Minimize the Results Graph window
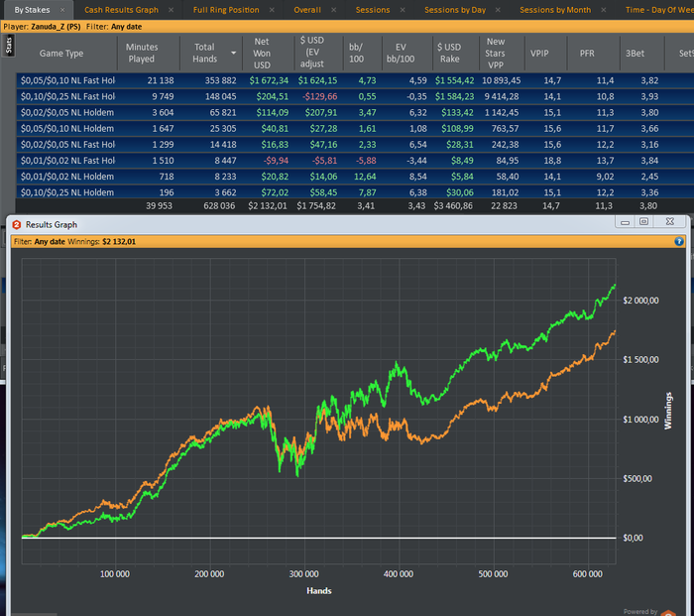This screenshot has height=616, width=694. click(625, 222)
